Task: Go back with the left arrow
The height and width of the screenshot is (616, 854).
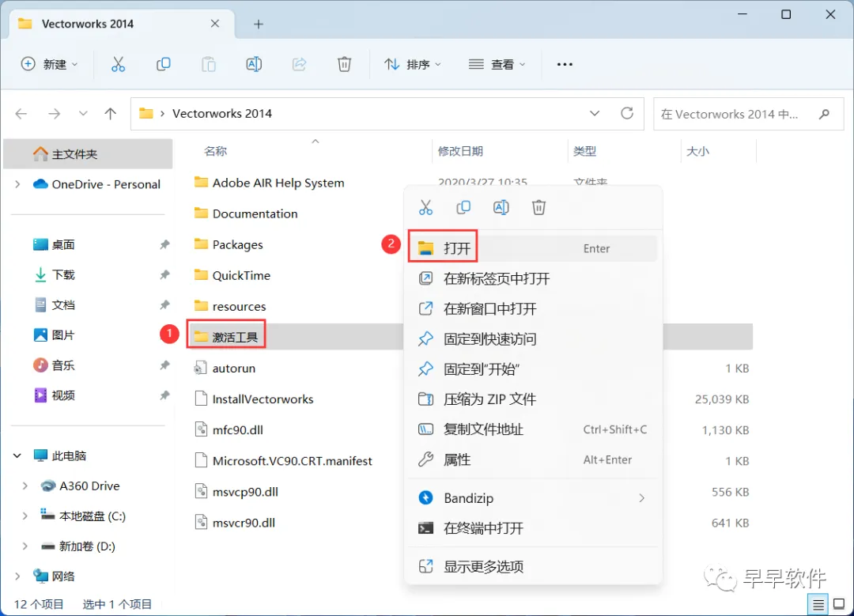Action: point(21,113)
